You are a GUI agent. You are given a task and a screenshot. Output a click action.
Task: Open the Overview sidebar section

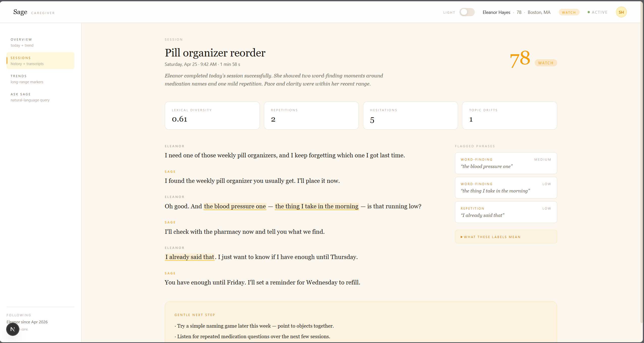(x=22, y=42)
